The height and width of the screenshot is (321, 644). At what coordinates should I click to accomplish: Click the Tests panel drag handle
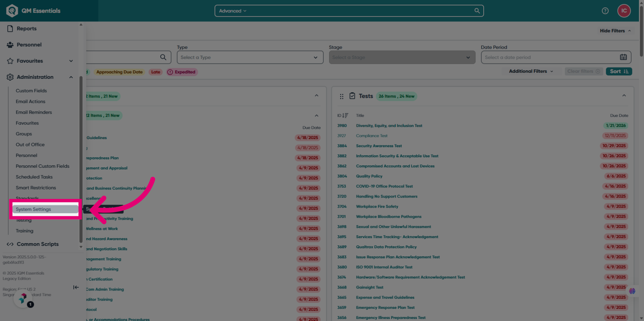tap(341, 96)
